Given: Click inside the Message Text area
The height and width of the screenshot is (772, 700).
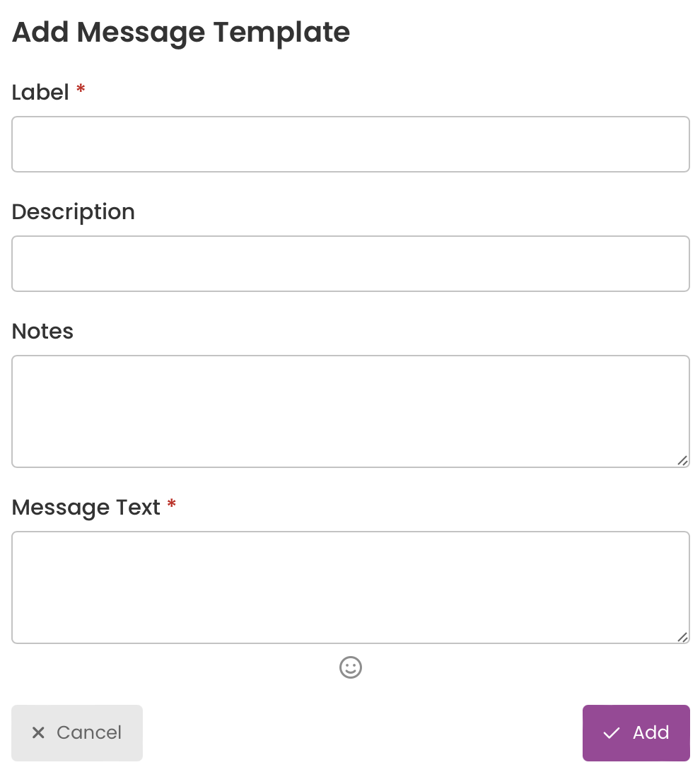Looking at the screenshot, I should tap(351, 587).
